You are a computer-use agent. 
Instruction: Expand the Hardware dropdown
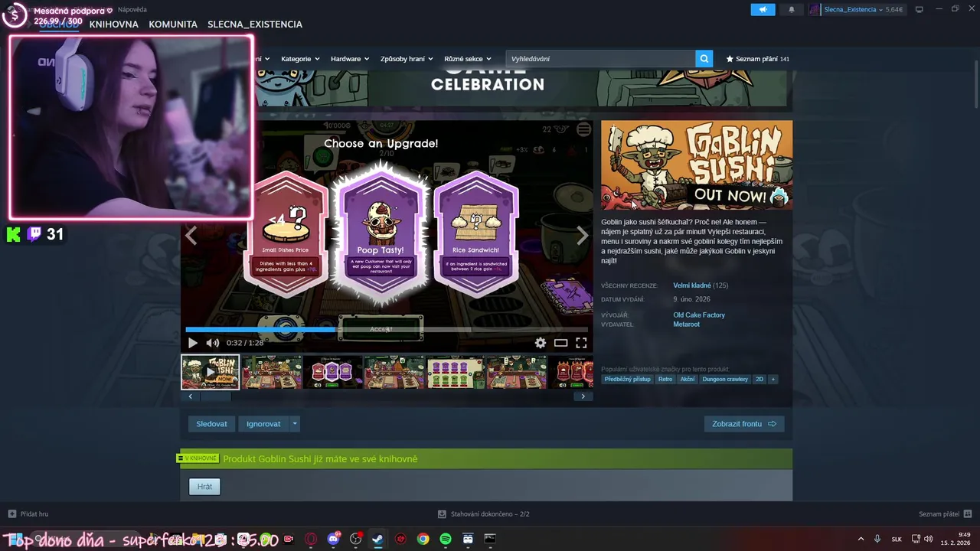click(x=350, y=59)
